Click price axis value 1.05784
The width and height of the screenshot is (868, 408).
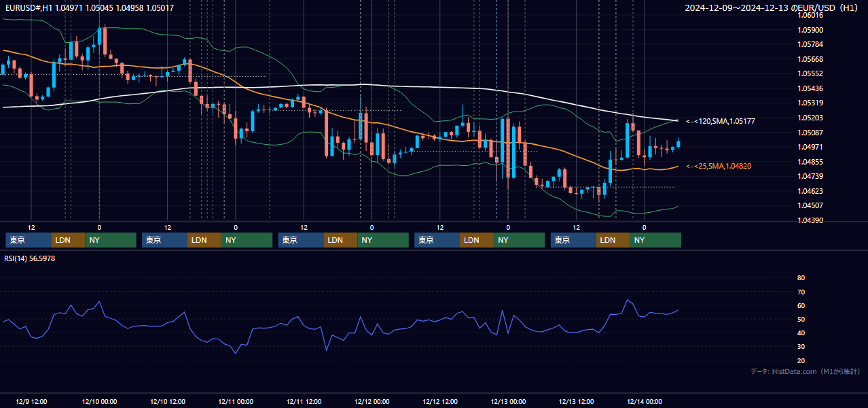tap(810, 44)
